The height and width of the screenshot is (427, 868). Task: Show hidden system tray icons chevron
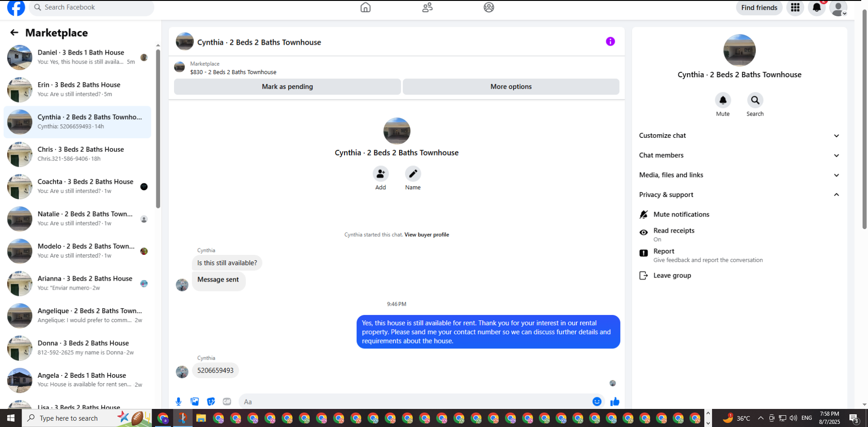point(760,418)
